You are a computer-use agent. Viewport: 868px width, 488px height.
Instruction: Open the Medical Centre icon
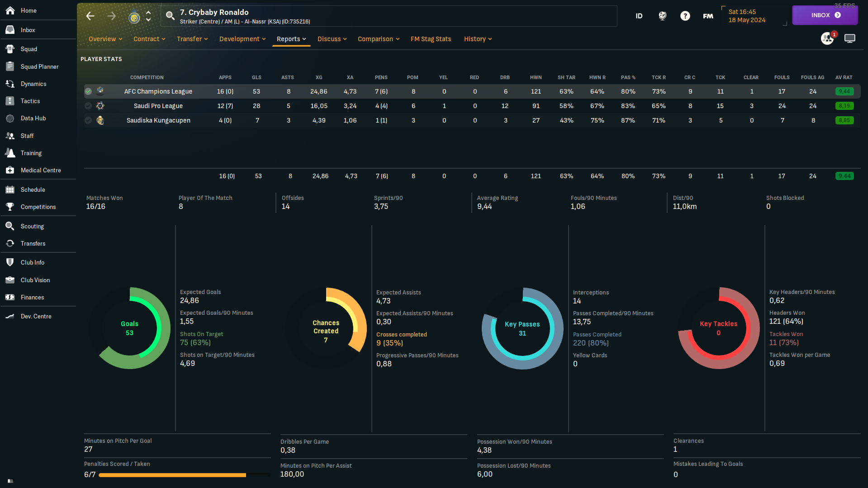pyautogui.click(x=10, y=170)
